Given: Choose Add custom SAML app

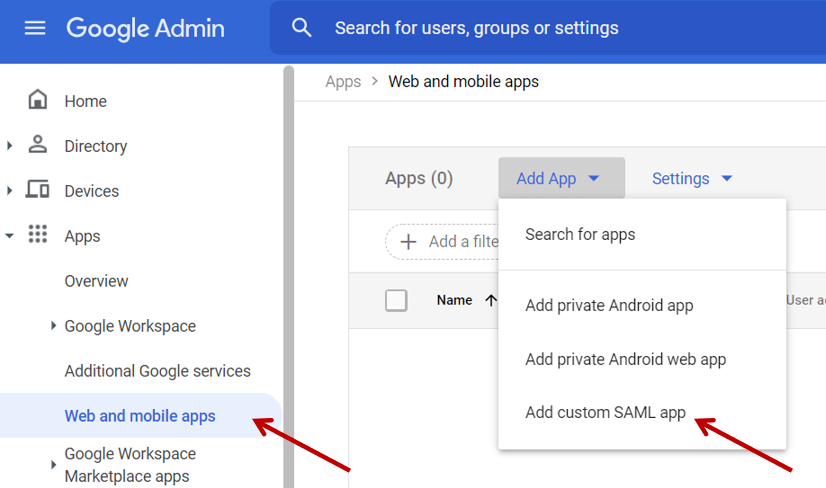Looking at the screenshot, I should [605, 413].
